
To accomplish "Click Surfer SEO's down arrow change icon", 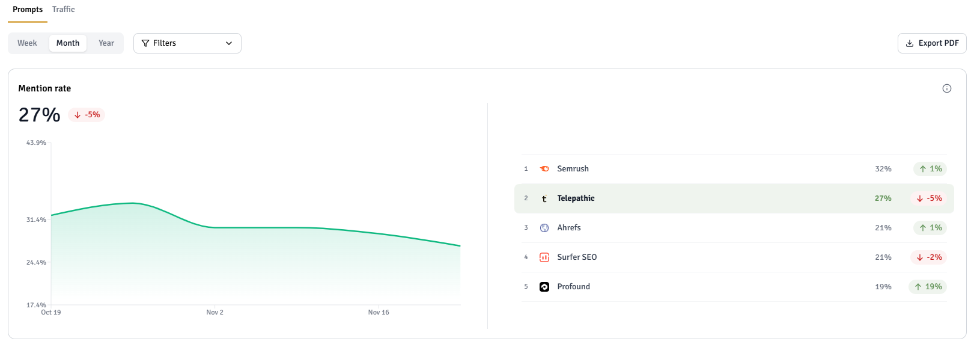I will click(920, 257).
